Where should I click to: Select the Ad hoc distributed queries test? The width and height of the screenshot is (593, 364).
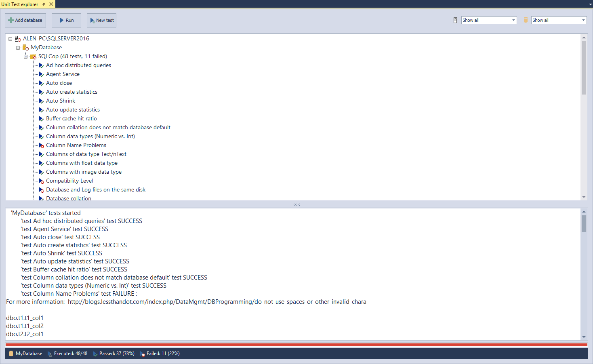click(x=78, y=65)
